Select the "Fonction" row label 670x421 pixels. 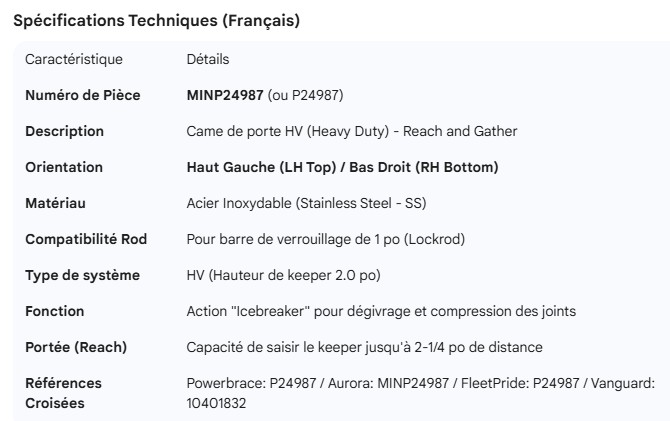point(55,312)
